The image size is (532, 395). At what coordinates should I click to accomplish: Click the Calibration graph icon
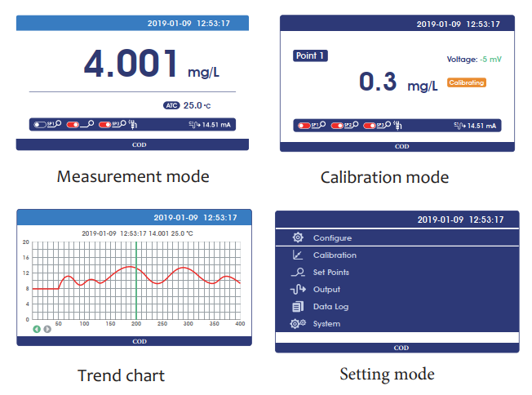(298, 255)
